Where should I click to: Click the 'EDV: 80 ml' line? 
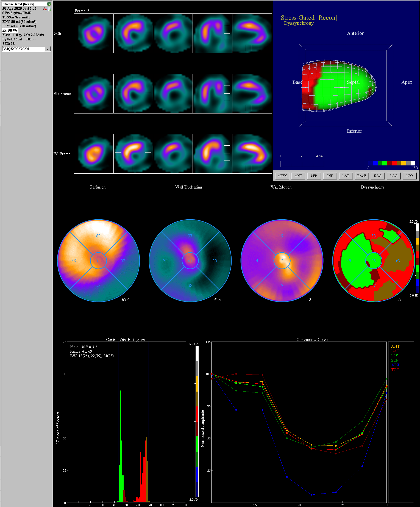(19, 22)
